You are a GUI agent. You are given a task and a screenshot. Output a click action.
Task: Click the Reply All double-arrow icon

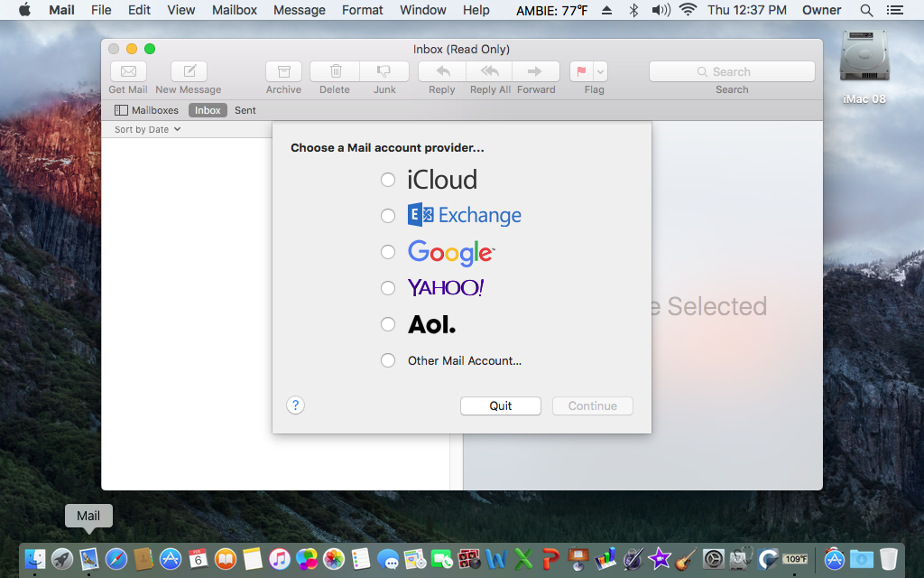click(489, 71)
